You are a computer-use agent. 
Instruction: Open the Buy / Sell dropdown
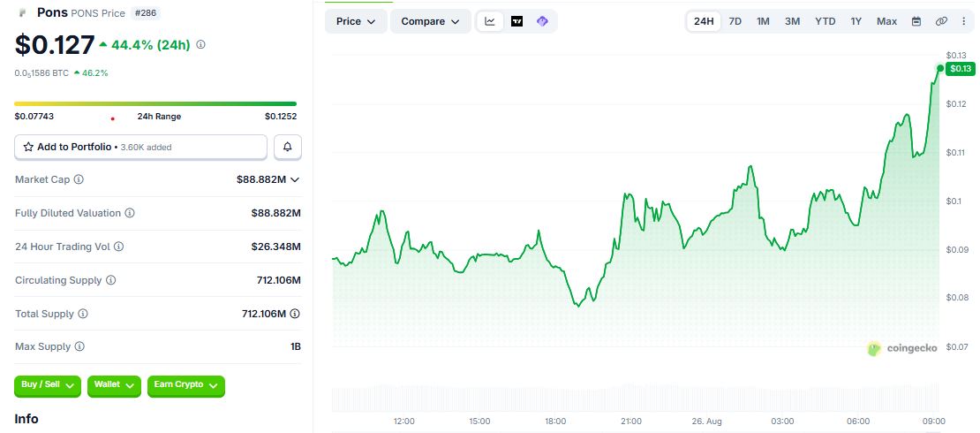click(x=48, y=385)
